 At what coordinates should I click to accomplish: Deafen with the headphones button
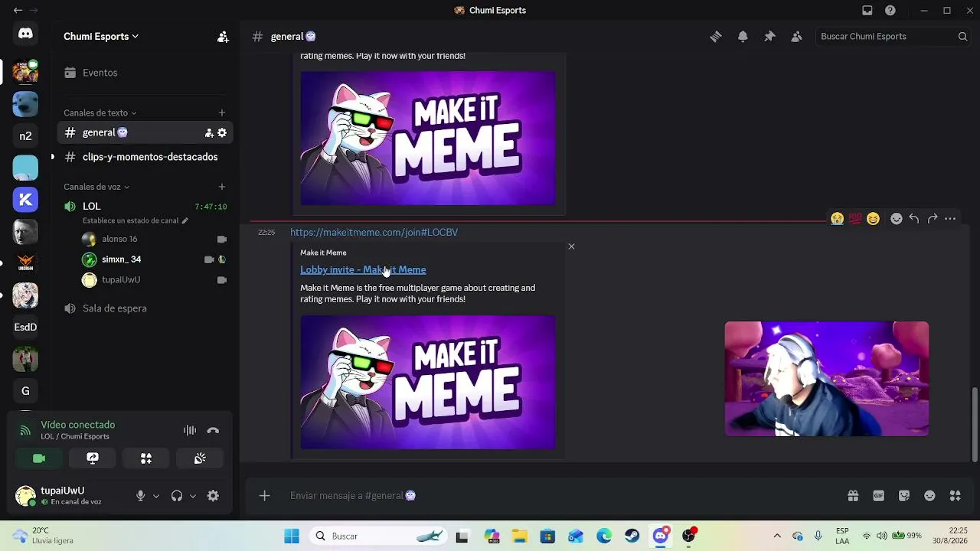177,496
